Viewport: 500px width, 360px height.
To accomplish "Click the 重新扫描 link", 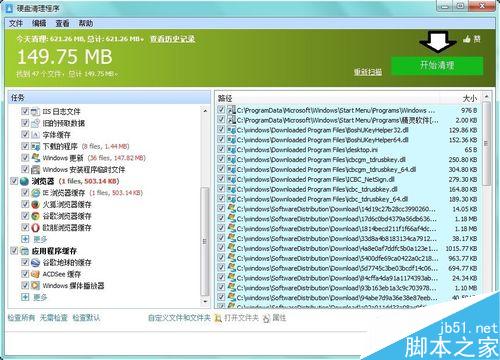I will tap(368, 72).
